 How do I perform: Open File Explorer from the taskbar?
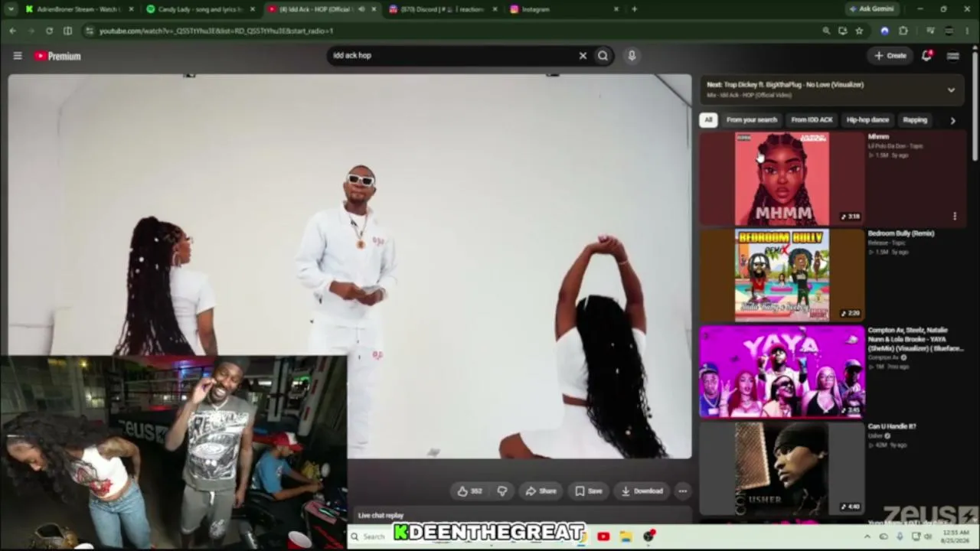[626, 536]
